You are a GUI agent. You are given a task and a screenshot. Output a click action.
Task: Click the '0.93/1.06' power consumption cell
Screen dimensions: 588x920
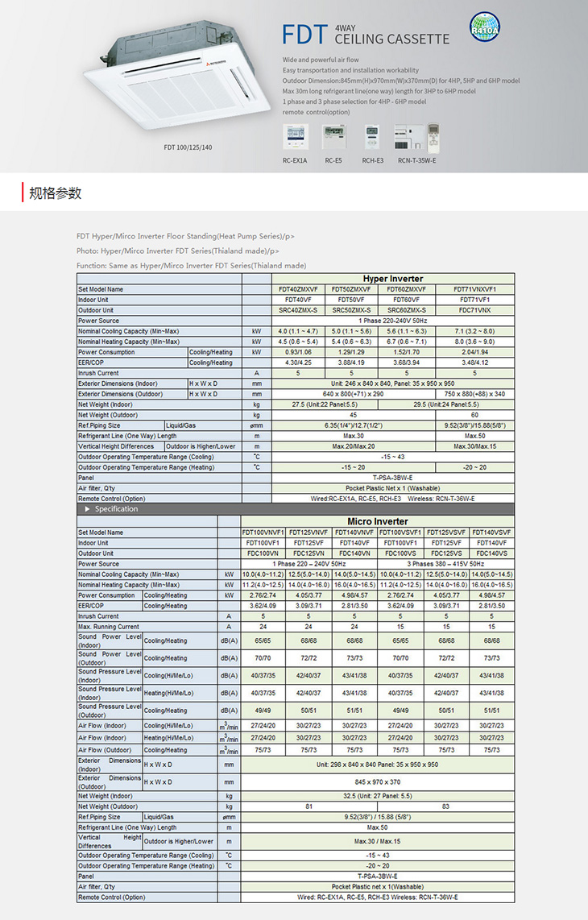298,353
